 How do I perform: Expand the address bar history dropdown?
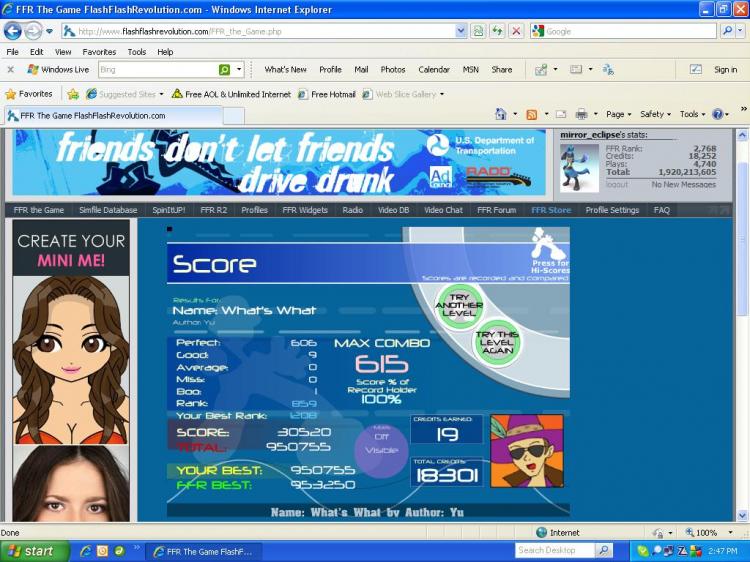(460, 32)
